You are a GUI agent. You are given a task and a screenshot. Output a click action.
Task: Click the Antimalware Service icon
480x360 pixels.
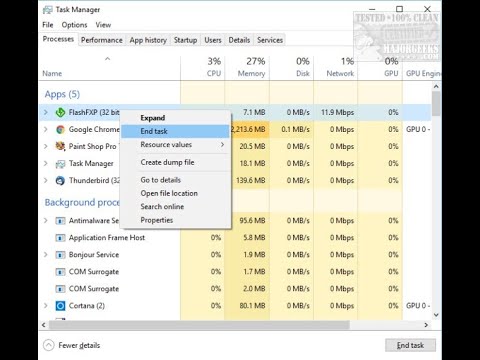point(60,221)
